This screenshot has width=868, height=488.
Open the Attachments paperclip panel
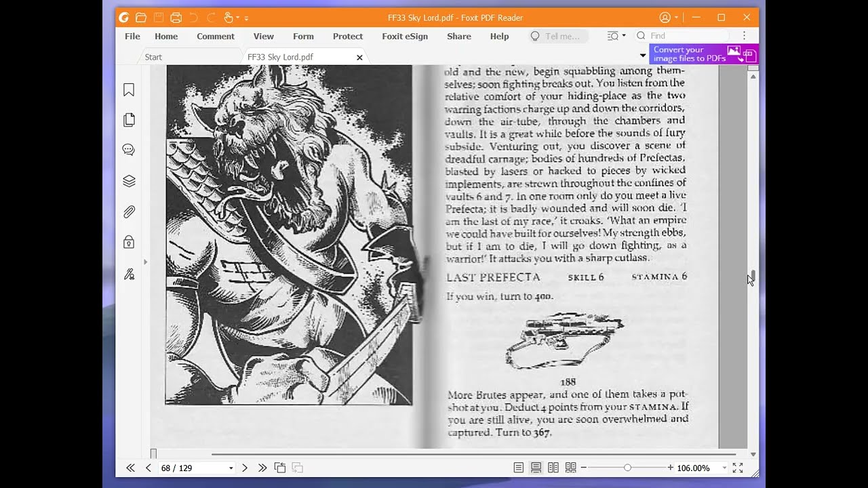point(129,211)
